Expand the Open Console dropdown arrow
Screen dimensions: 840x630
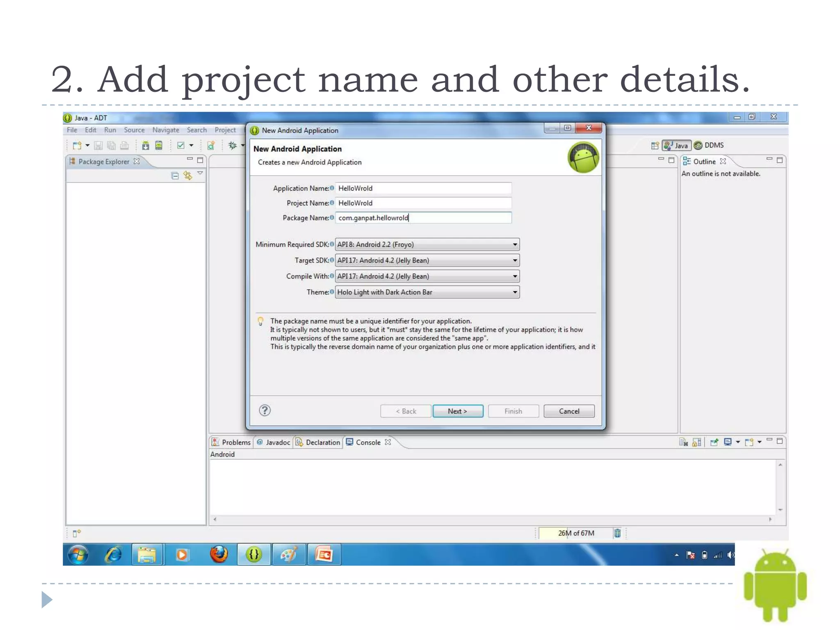(x=760, y=442)
